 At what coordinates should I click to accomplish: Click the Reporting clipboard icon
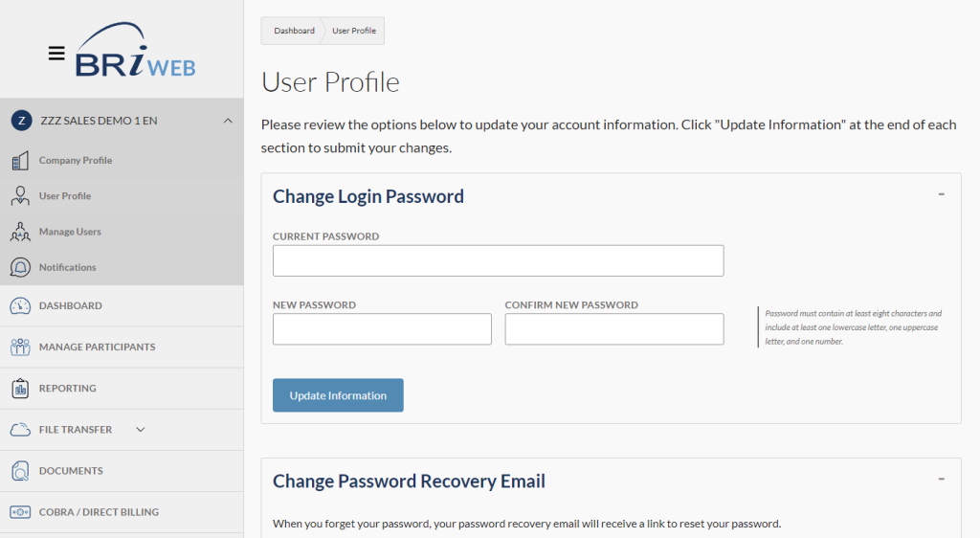coord(20,389)
